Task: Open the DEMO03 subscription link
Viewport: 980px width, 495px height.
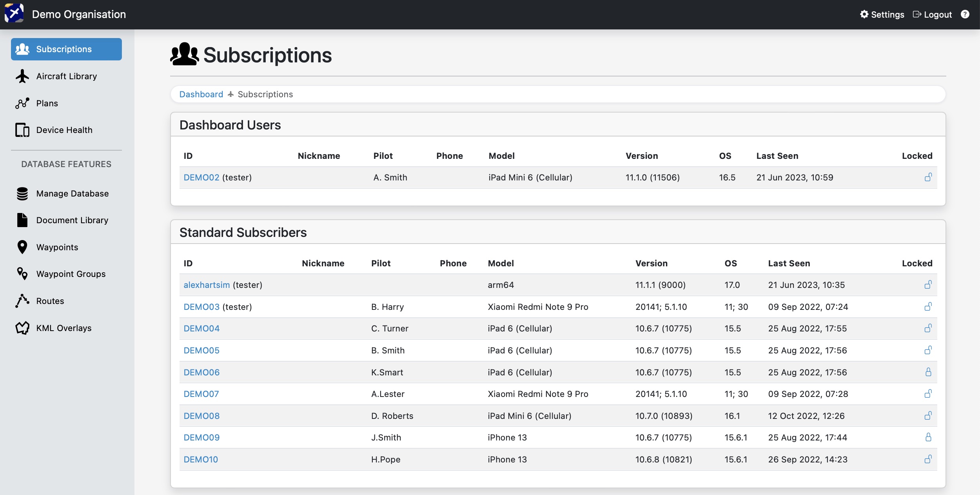Action: pyautogui.click(x=201, y=307)
